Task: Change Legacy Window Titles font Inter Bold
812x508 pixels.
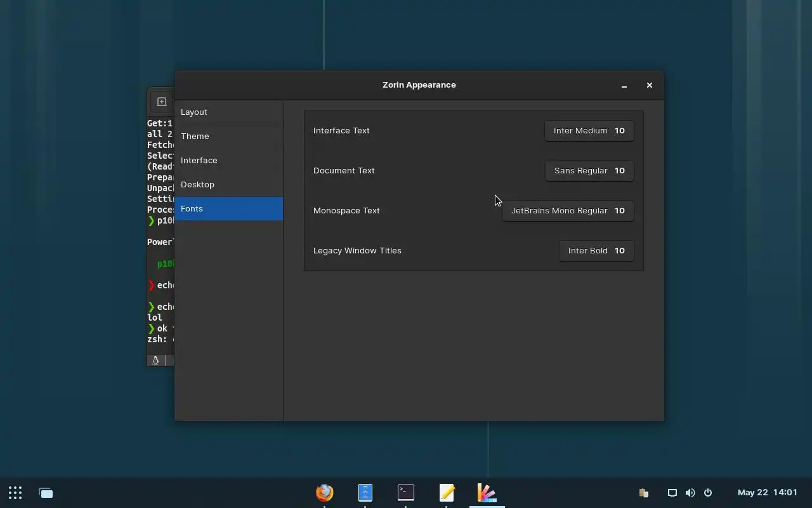Action: coord(596,251)
